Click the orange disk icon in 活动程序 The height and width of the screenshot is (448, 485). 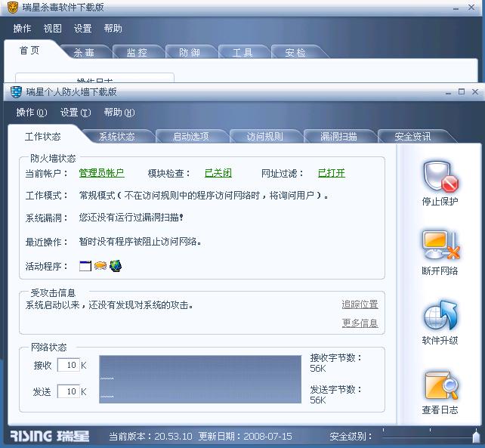100,266
